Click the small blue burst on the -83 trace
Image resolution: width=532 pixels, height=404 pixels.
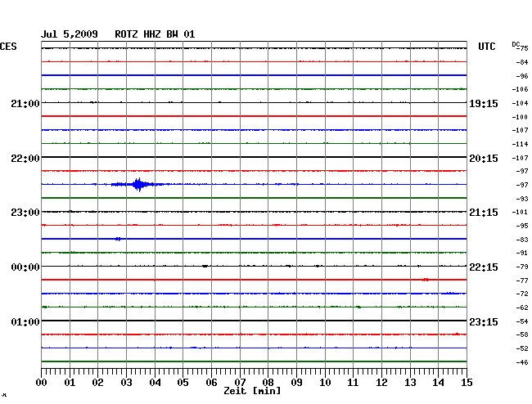pyautogui.click(x=118, y=239)
